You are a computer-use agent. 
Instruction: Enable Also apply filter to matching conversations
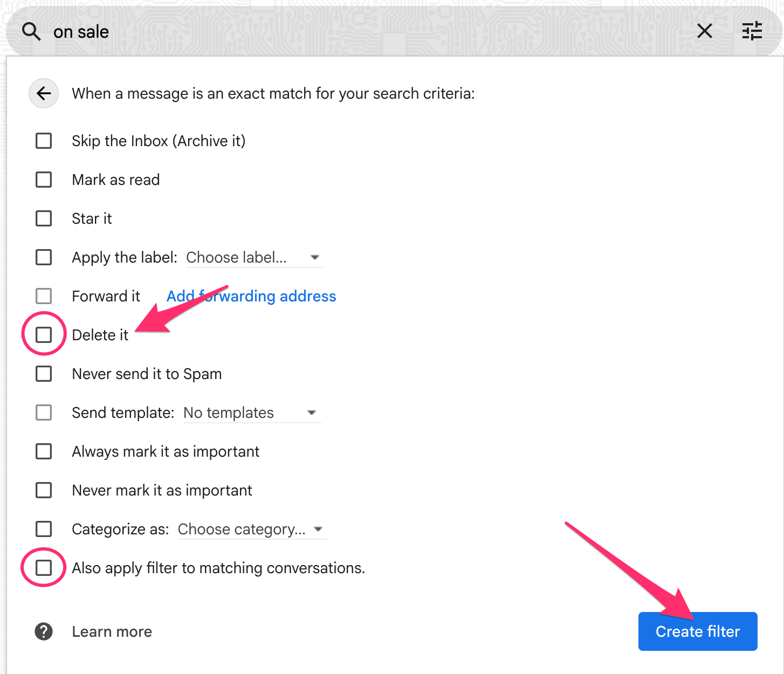pos(44,567)
